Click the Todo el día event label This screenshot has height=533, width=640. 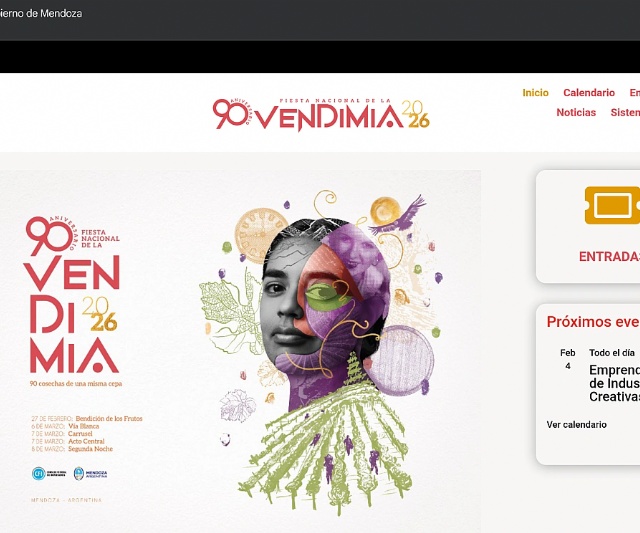click(x=611, y=353)
